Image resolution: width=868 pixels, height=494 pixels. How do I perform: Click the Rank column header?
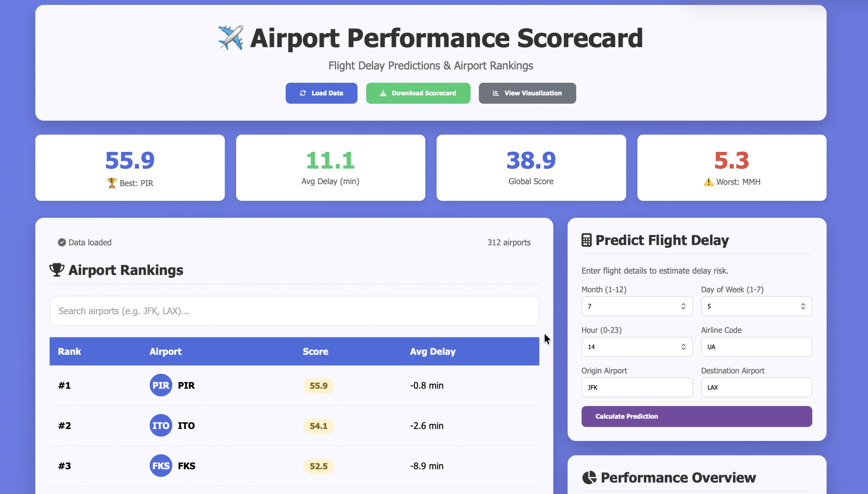[x=70, y=351]
